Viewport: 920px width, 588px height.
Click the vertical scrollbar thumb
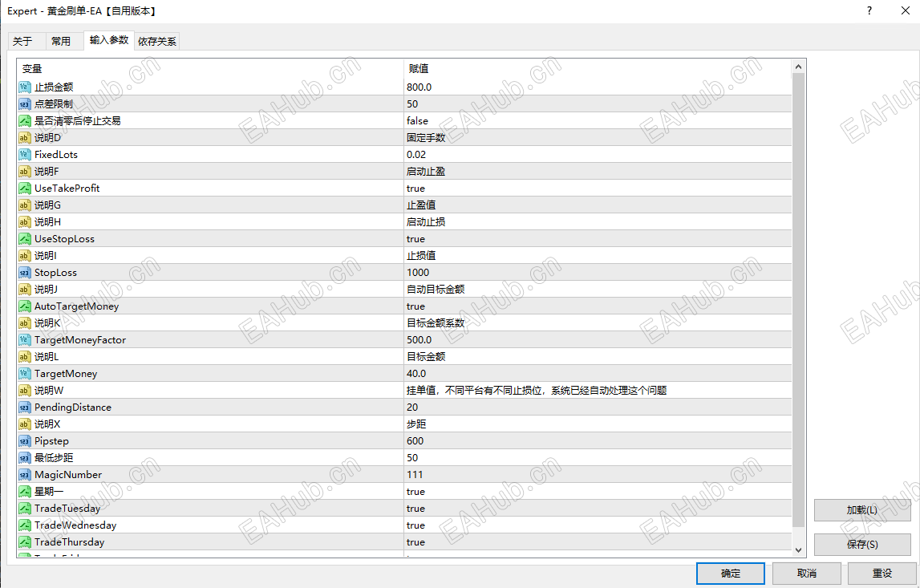click(x=799, y=301)
